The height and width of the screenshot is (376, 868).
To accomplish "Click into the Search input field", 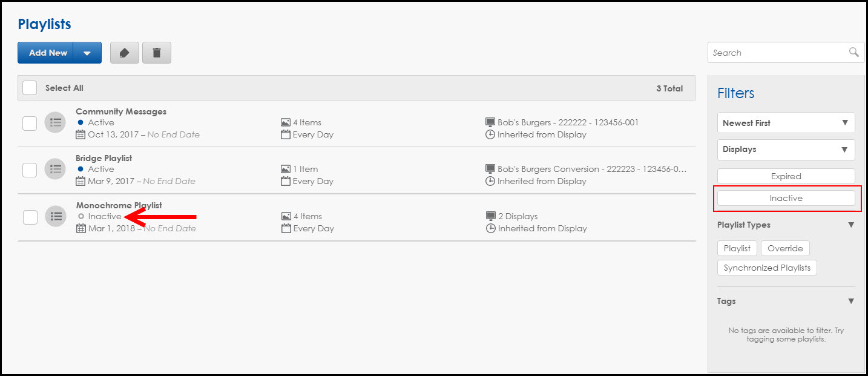I will pos(778,53).
